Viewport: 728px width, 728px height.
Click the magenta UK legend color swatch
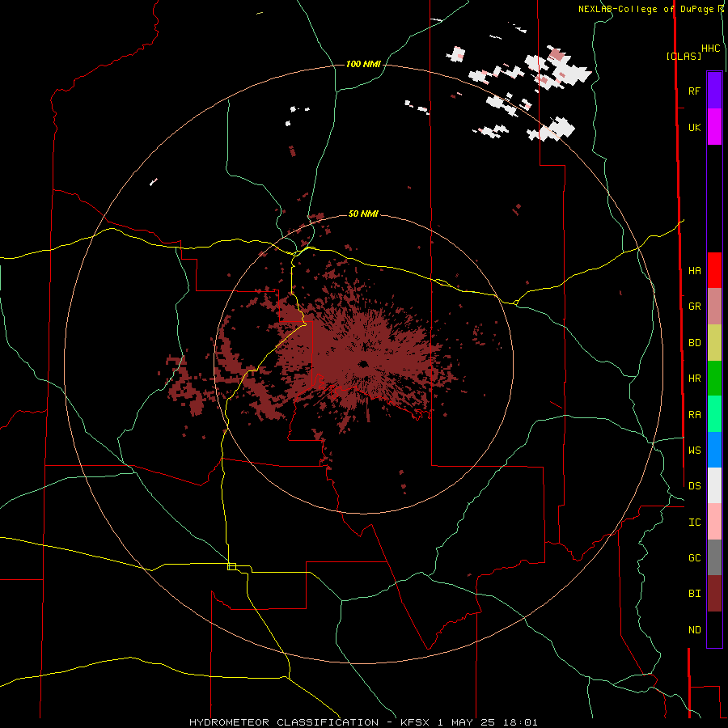coord(714,127)
